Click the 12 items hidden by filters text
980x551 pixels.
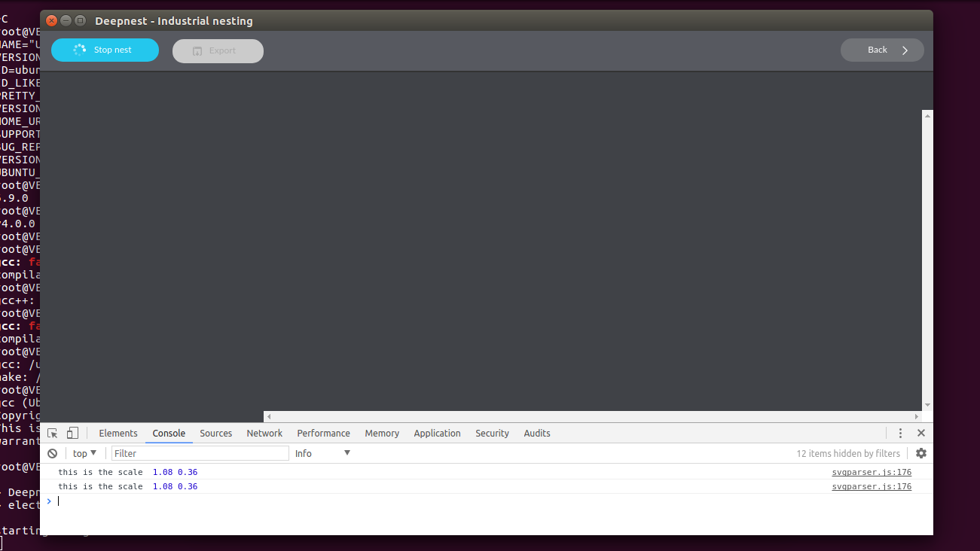(x=848, y=453)
